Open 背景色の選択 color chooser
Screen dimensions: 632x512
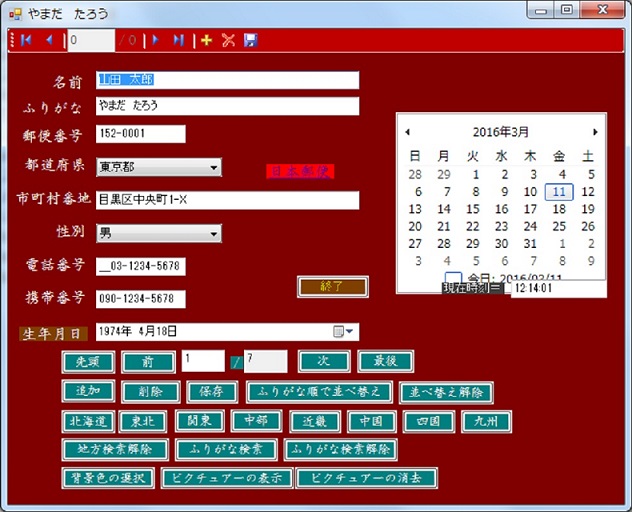[108, 478]
